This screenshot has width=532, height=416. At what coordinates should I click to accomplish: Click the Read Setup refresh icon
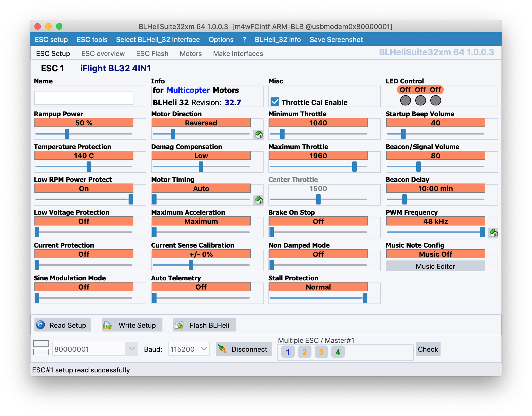(41, 325)
